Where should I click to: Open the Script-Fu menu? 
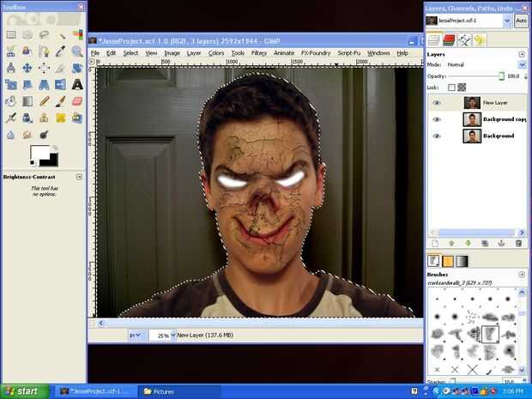tap(348, 53)
